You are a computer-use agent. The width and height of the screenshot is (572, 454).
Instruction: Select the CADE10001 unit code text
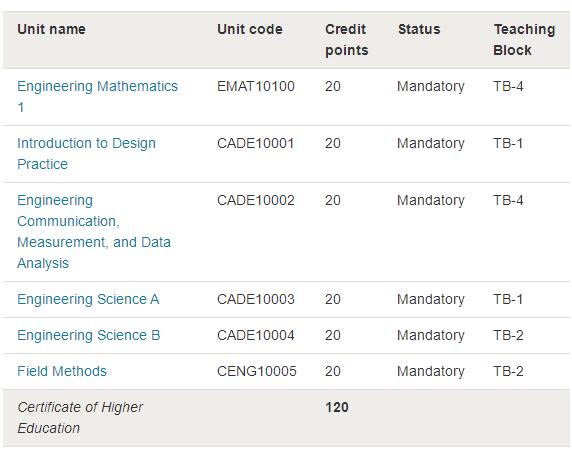(256, 143)
